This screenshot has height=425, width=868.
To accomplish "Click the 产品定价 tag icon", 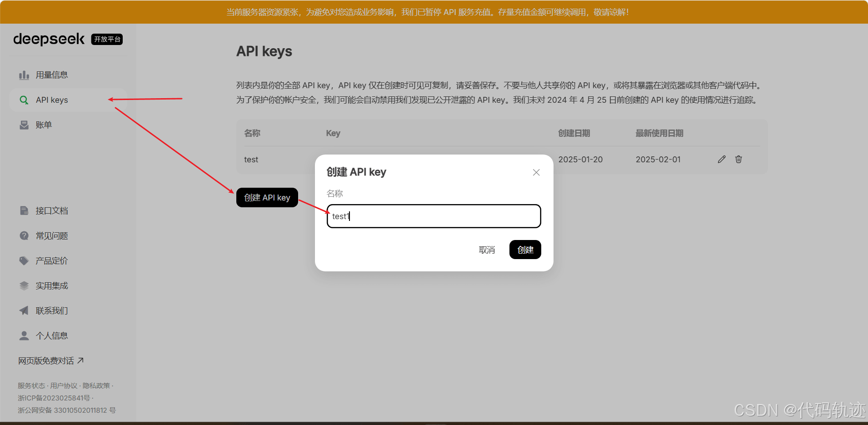I will 24,260.
